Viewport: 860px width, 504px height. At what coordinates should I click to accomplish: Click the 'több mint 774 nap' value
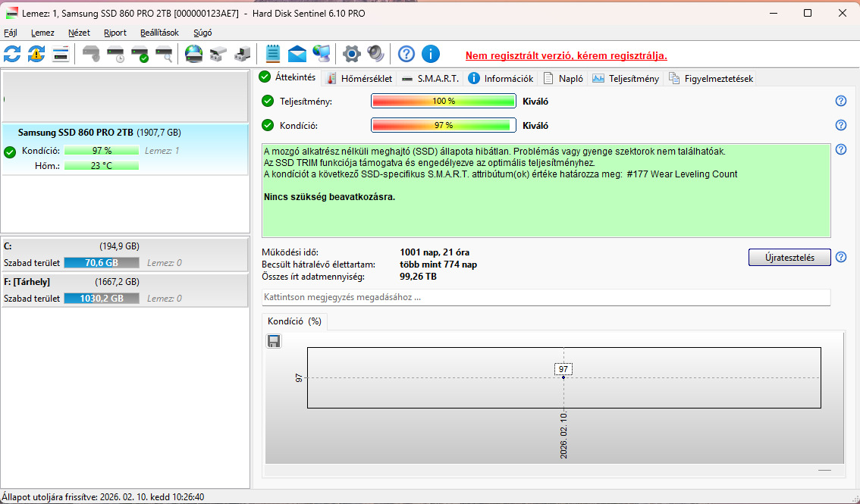[438, 265]
